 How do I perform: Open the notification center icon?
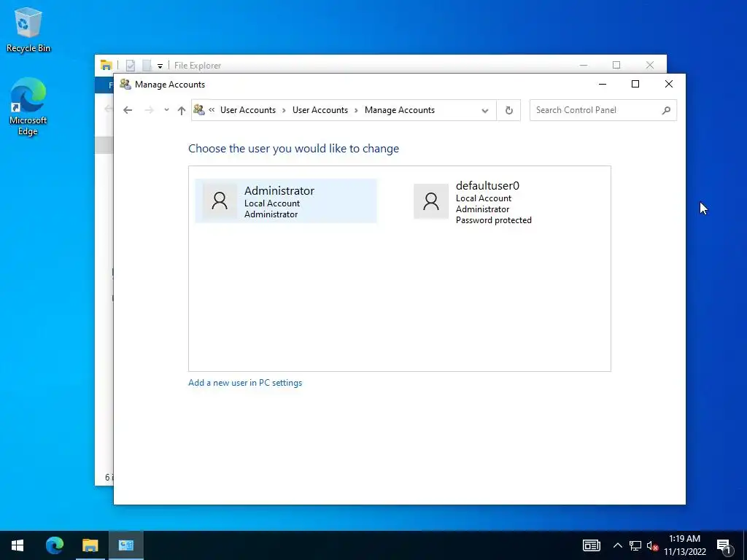[724, 546]
